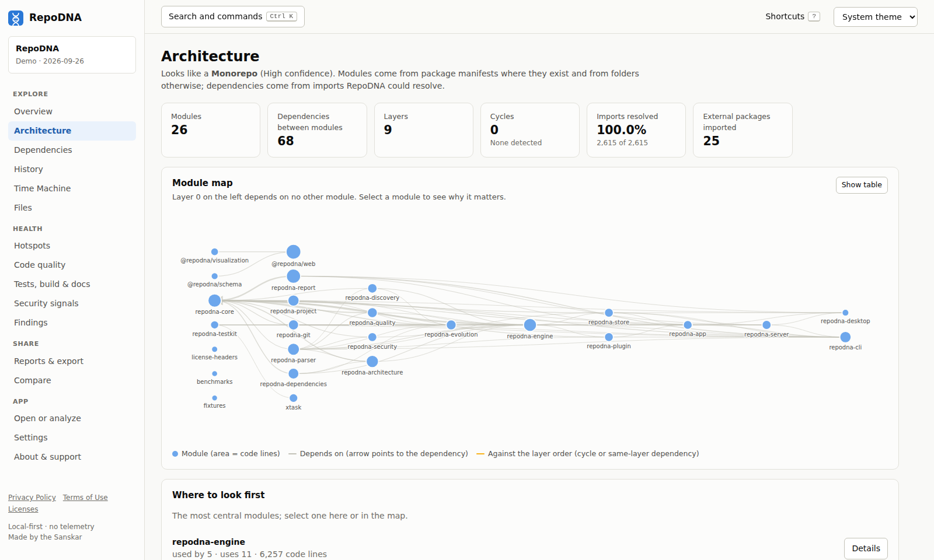Click the Imports resolved 100.0% card
Viewport: 934px width, 560px height.
[x=636, y=130]
